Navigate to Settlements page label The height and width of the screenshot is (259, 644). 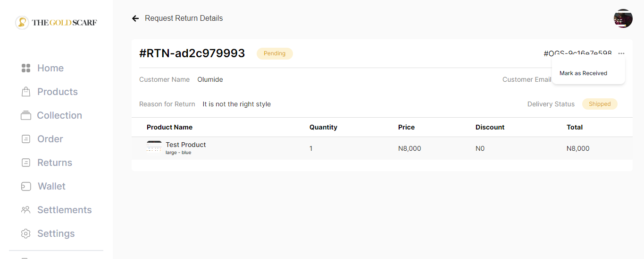[65, 210]
